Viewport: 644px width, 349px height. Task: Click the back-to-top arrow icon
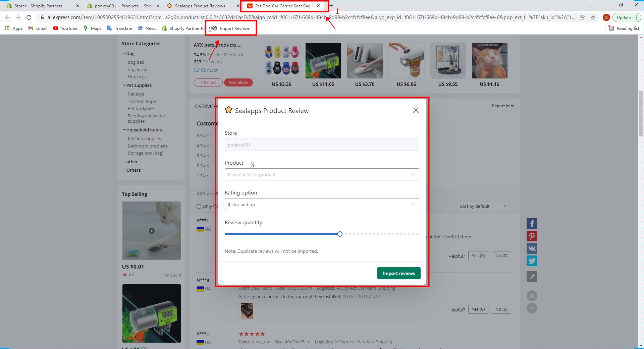coord(532,308)
